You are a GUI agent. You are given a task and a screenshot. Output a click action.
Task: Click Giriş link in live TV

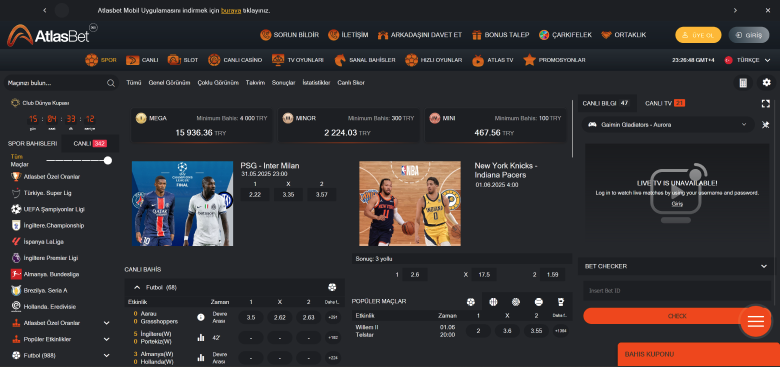tap(677, 203)
